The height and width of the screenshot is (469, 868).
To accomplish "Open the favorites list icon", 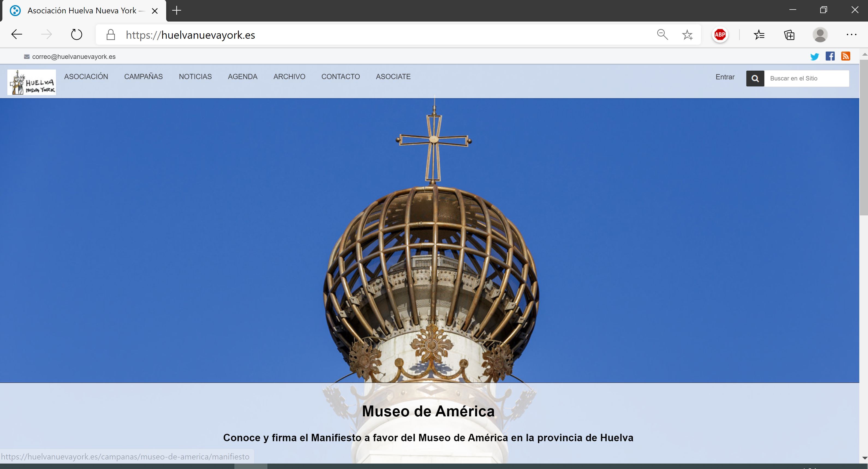I will coord(759,35).
